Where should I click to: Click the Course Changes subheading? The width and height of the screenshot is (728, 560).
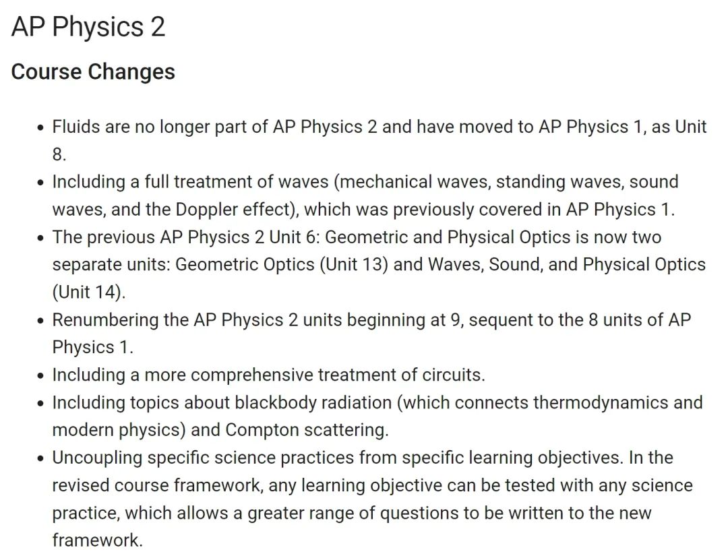[x=93, y=72]
